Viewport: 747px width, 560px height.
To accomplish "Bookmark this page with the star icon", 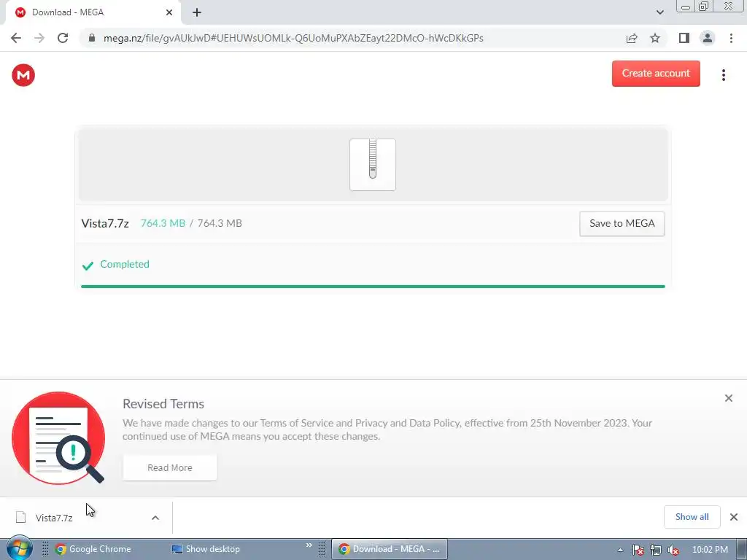I will pyautogui.click(x=655, y=38).
